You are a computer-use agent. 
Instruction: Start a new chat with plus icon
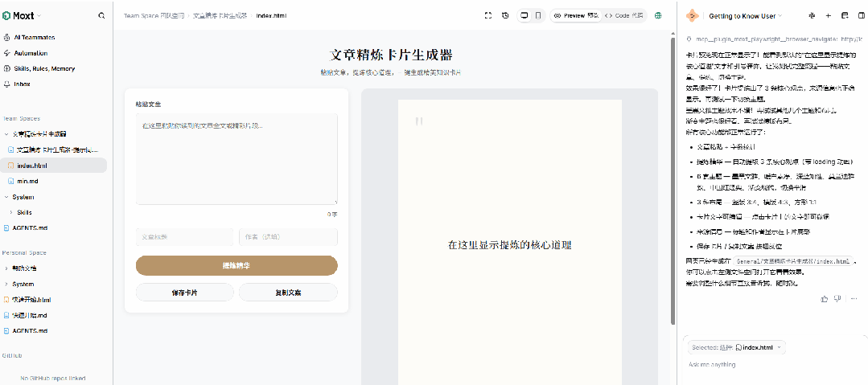coord(828,16)
